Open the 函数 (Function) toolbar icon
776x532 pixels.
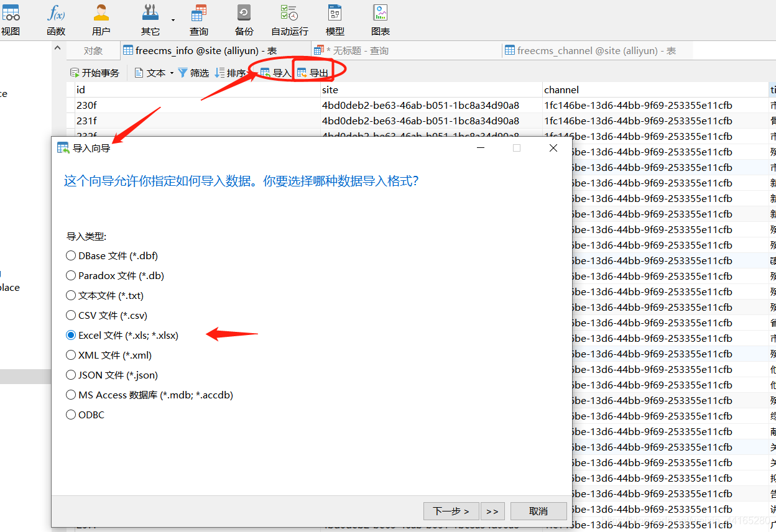[56, 19]
